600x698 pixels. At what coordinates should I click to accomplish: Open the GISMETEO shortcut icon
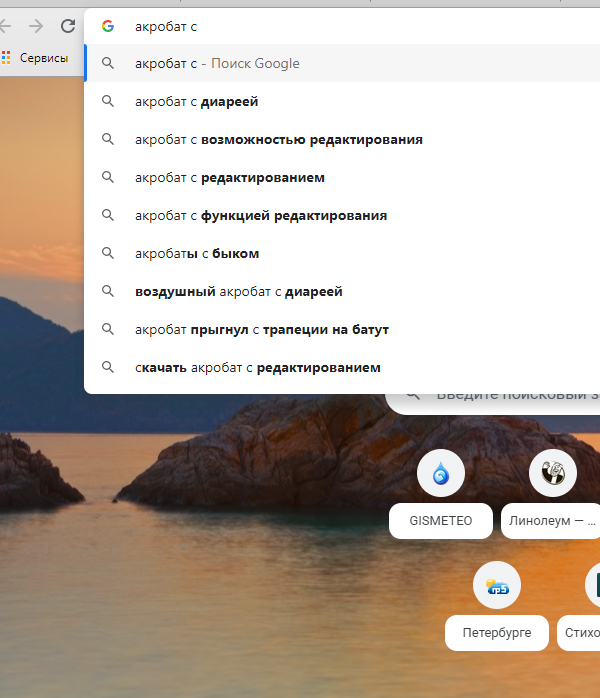pos(440,474)
